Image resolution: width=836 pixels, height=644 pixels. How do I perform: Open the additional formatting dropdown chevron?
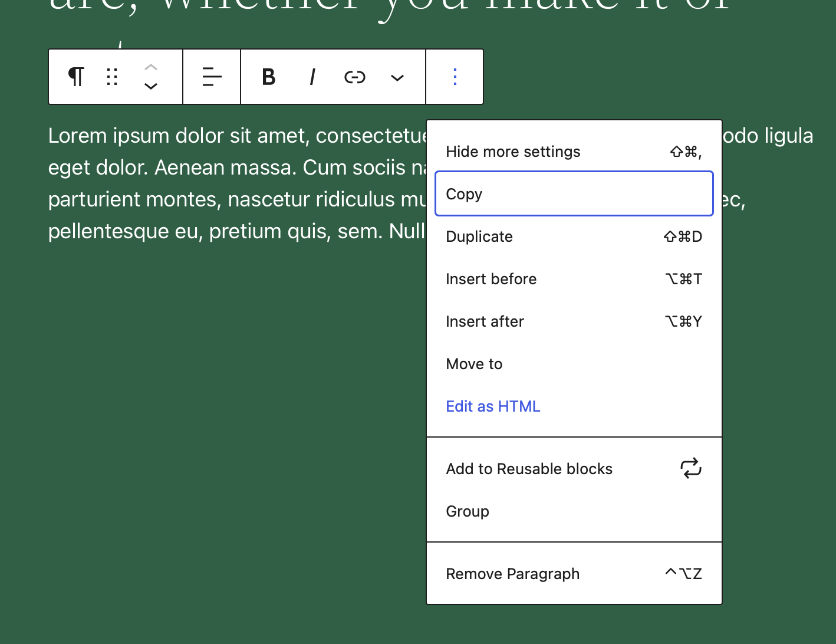[397, 77]
